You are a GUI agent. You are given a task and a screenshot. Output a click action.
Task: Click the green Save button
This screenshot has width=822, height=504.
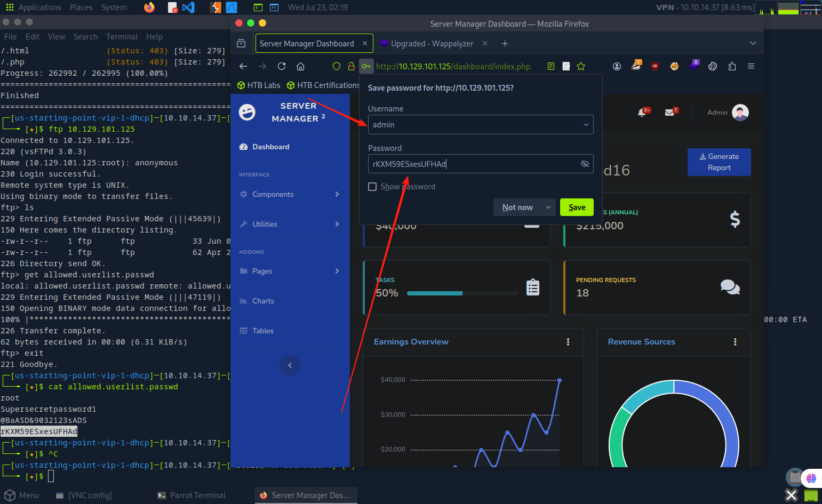pos(577,207)
